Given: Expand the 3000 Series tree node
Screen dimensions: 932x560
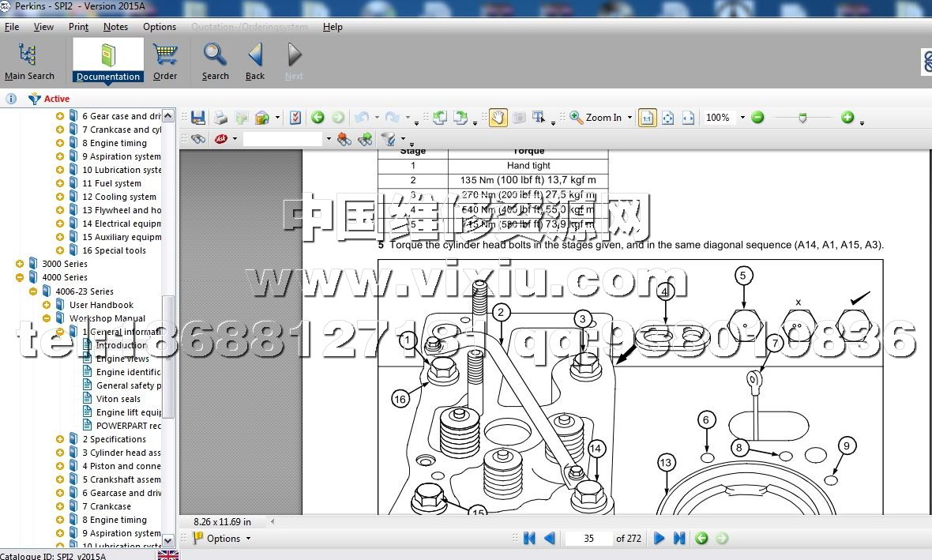Looking at the screenshot, I should click(x=20, y=264).
